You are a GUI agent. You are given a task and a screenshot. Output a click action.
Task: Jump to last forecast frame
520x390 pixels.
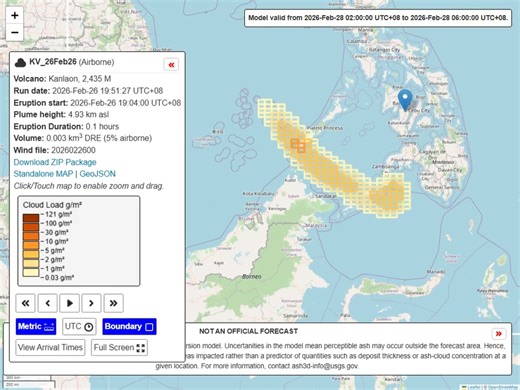(x=114, y=303)
